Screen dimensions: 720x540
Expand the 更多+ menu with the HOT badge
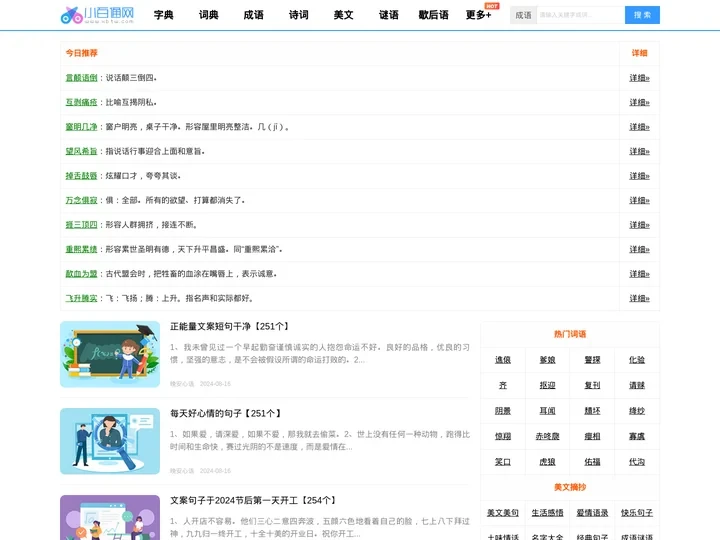tap(478, 15)
